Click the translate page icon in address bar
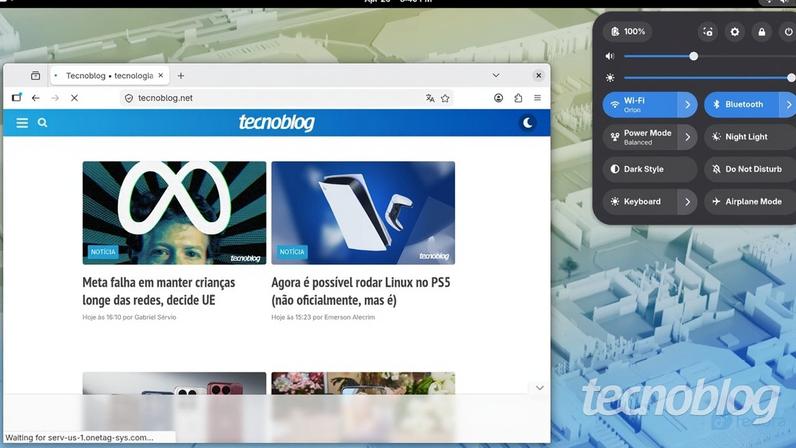 pos(430,98)
